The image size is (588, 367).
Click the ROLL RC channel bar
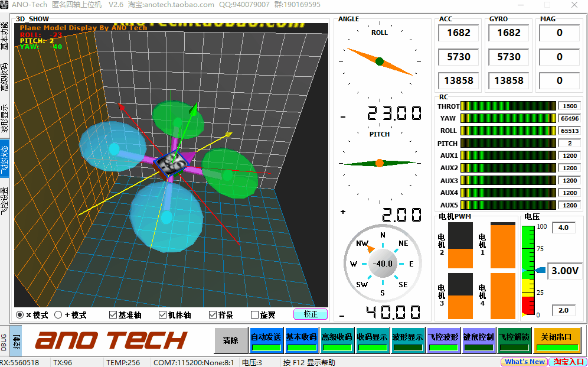(508, 131)
